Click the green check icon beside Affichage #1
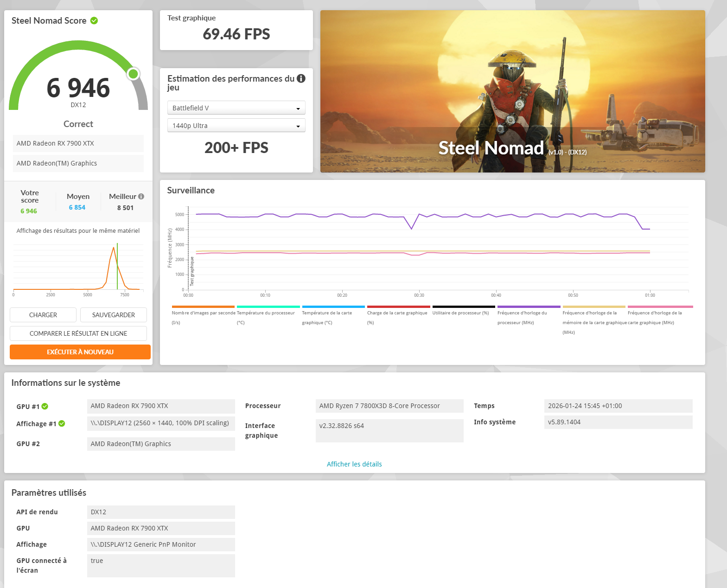Screen dimensions: 727x588 pyautogui.click(x=62, y=424)
